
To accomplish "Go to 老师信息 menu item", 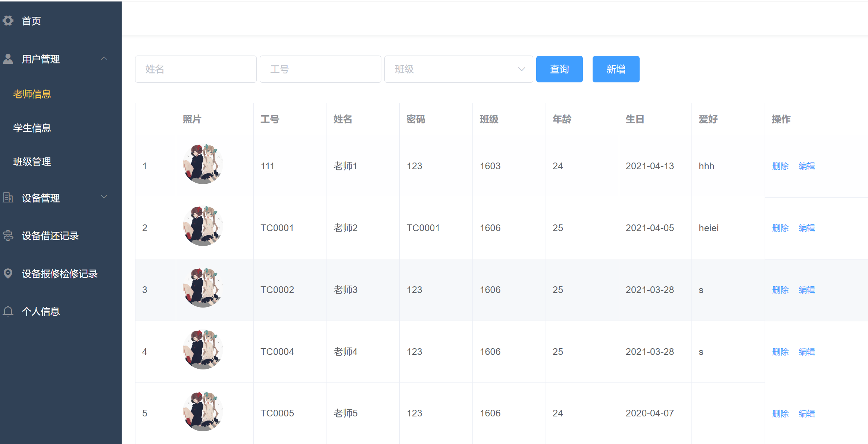I will [32, 94].
